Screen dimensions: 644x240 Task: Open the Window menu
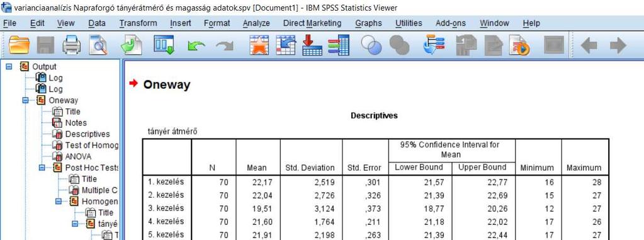[494, 23]
